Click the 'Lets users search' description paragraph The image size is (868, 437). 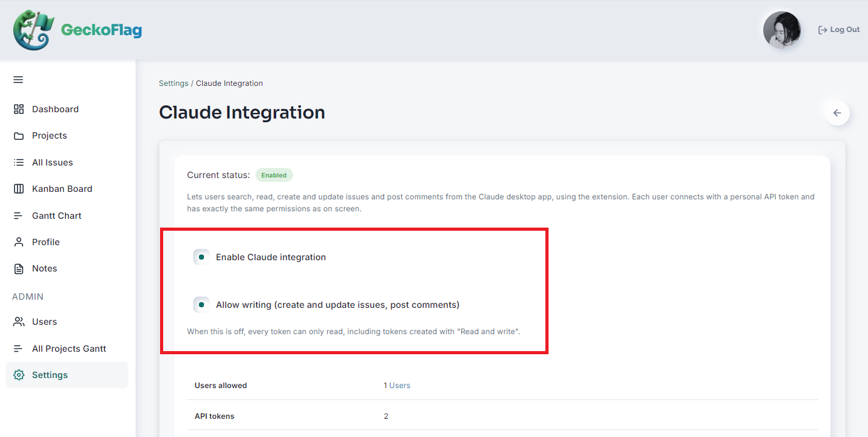pyautogui.click(x=501, y=203)
